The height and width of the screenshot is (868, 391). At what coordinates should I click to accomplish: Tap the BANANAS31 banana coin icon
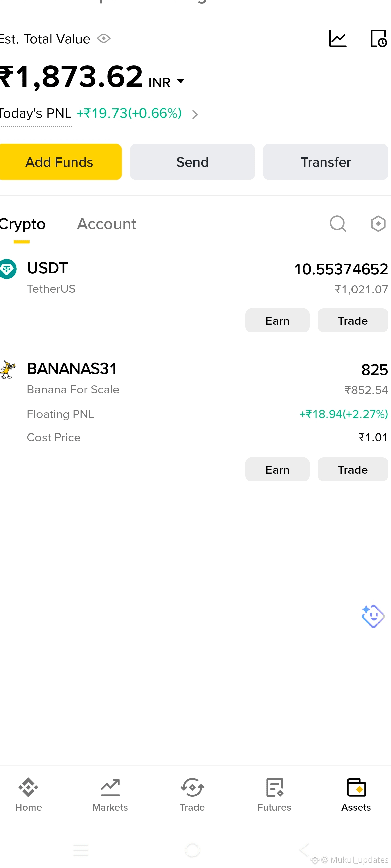[8, 369]
